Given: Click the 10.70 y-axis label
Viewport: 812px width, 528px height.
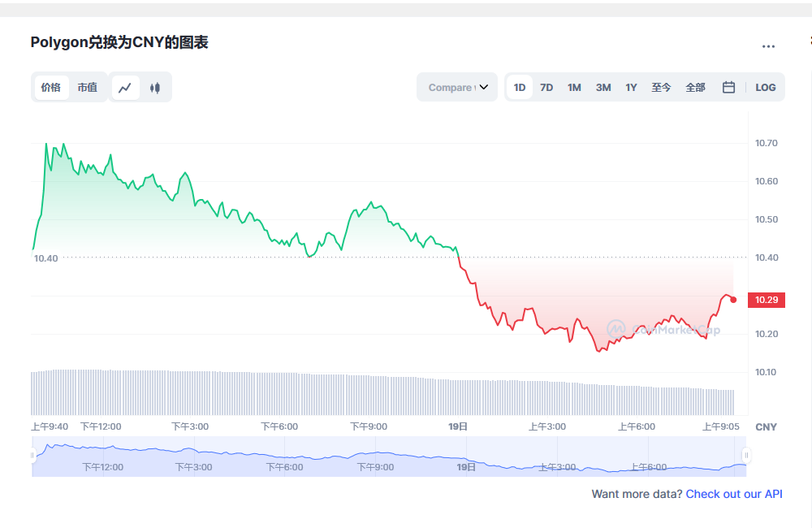Looking at the screenshot, I should (767, 143).
